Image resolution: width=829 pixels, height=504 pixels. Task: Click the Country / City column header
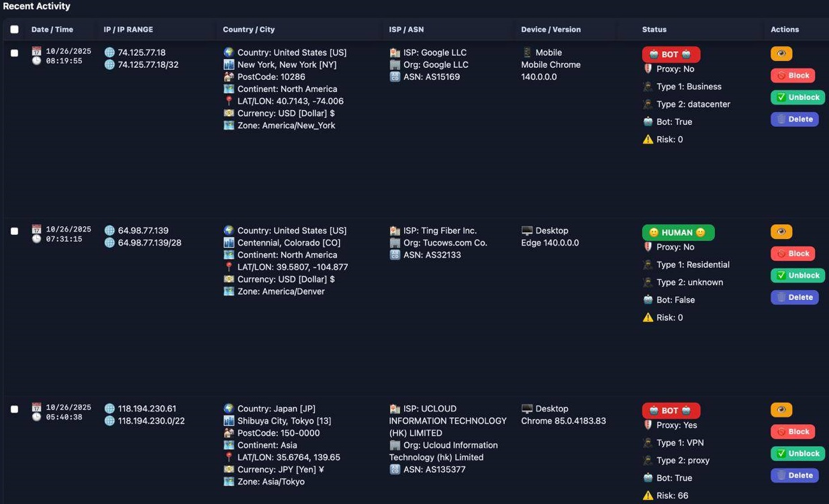248,30
